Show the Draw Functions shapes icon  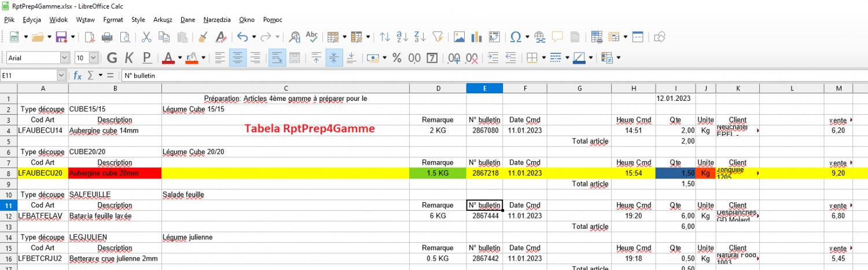(x=659, y=37)
